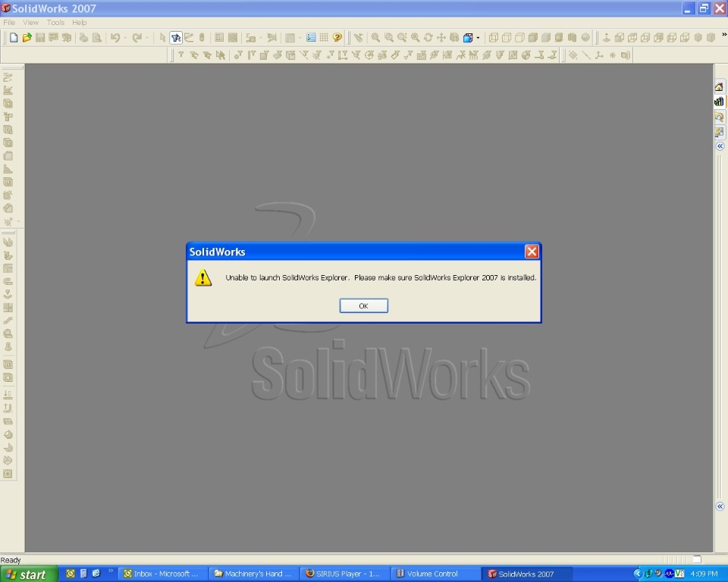Close the SolidWorks warning dialog

point(532,252)
